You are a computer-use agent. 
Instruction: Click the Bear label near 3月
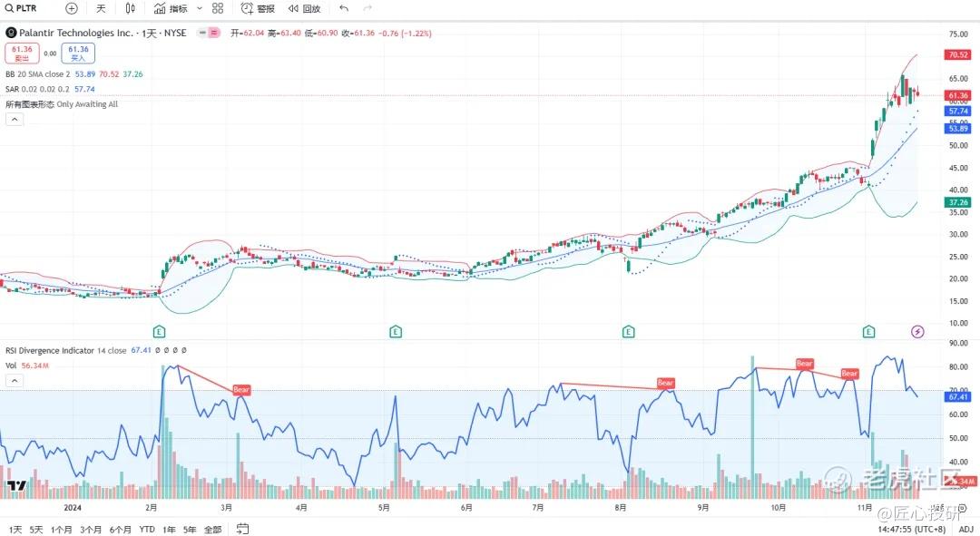click(241, 389)
